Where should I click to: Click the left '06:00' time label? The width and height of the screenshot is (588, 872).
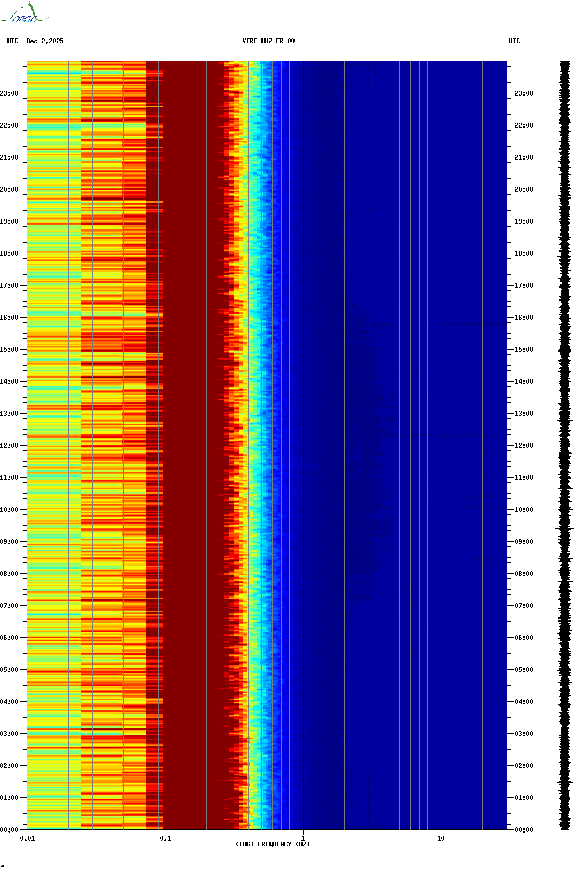click(9, 638)
